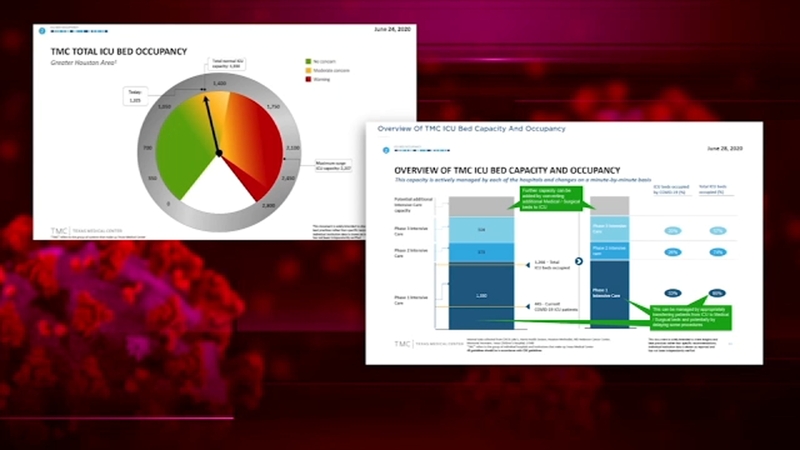Viewport: 800px width, 450px height.
Task: Click the Phase 1 oval in the COVID-19 column
Action: point(673,293)
